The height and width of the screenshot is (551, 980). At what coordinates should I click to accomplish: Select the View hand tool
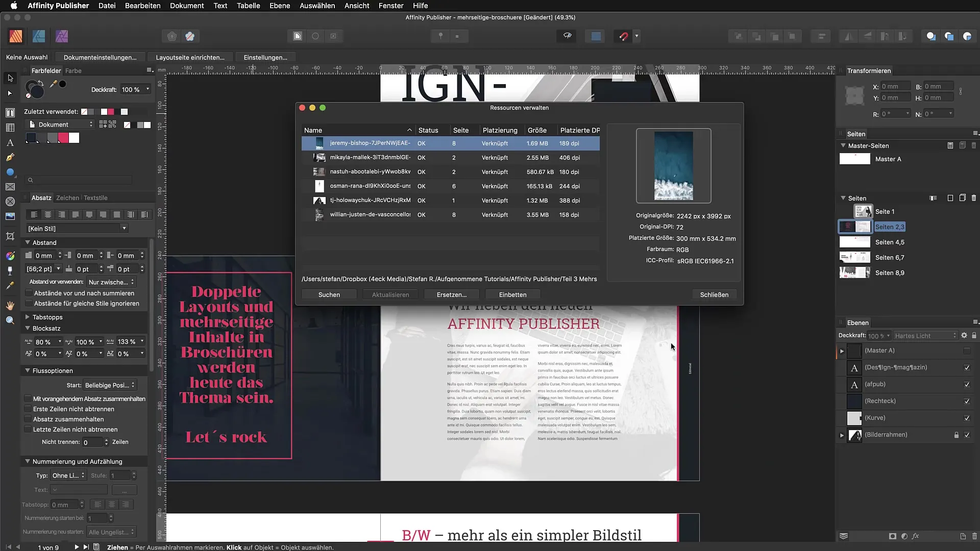pyautogui.click(x=10, y=305)
